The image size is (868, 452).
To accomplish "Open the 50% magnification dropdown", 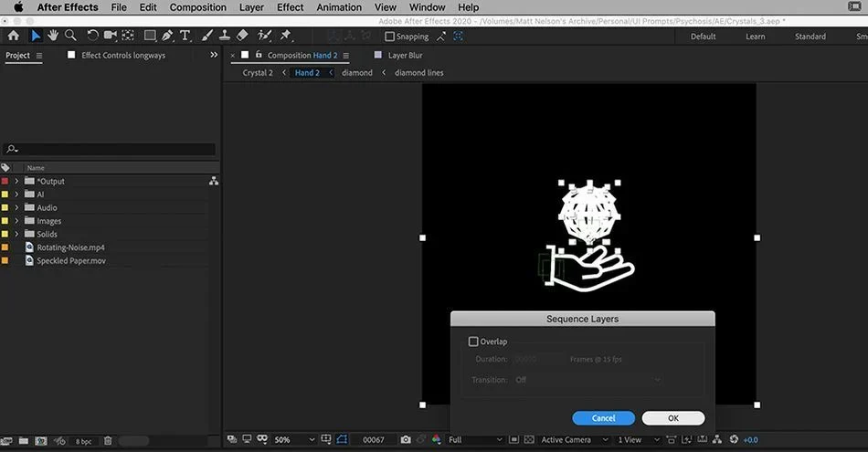I will click(x=294, y=440).
